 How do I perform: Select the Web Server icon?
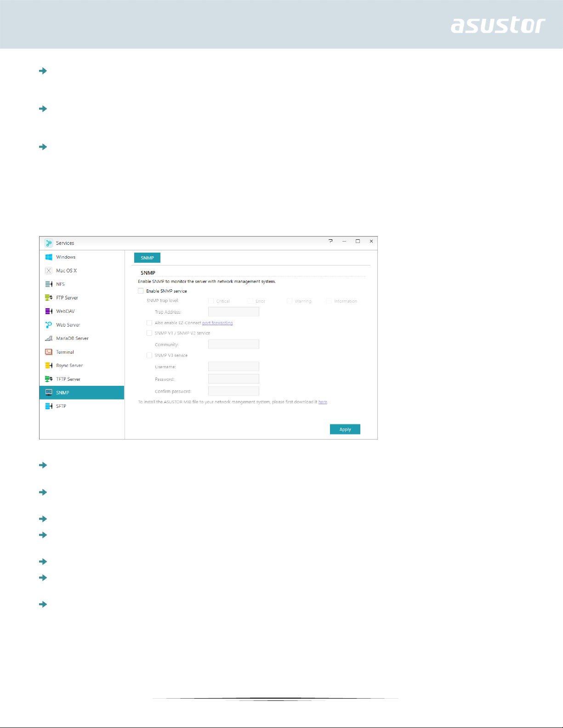(x=49, y=325)
